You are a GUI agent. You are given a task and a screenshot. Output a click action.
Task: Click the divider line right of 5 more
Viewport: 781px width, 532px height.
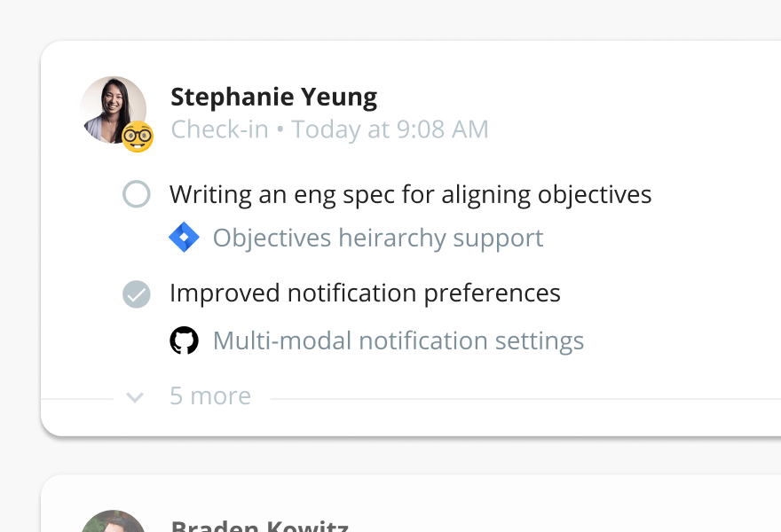tap(524, 399)
